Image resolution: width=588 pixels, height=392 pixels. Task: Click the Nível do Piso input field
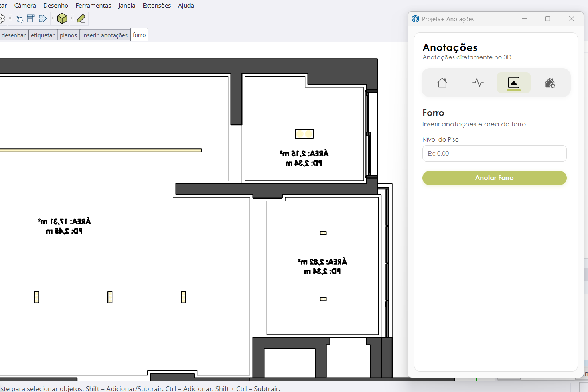pos(494,154)
